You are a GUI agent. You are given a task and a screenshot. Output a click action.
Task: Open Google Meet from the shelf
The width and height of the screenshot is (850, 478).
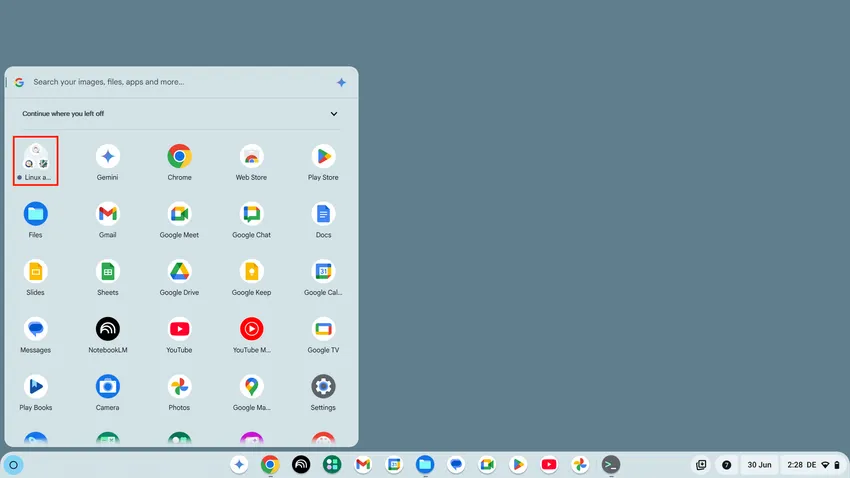click(487, 464)
